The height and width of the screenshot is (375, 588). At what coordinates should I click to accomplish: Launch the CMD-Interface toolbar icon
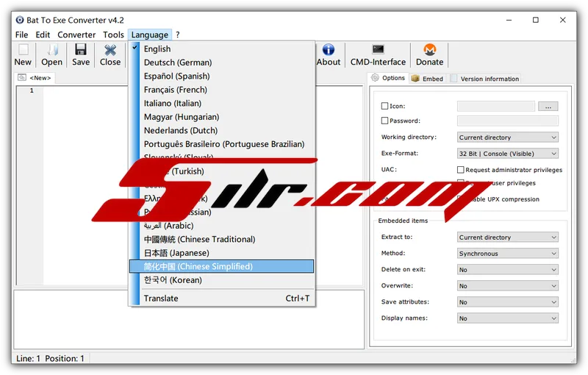click(x=378, y=49)
